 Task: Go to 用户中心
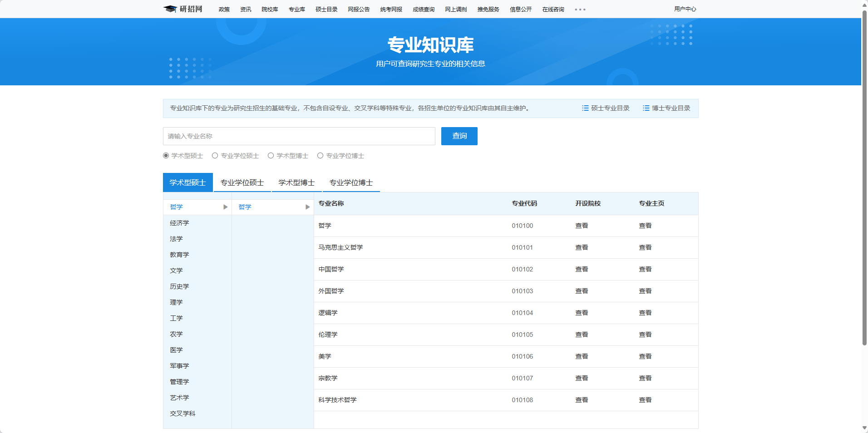coord(685,9)
